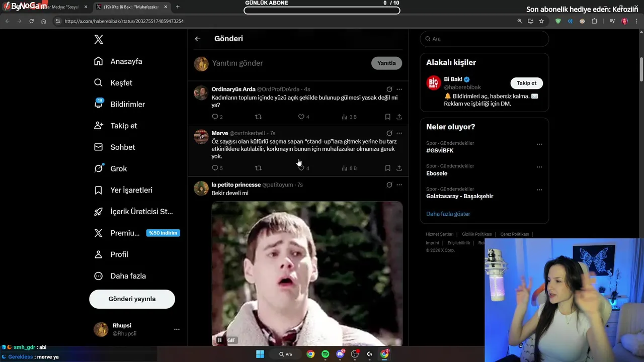Repost Ordinaryüs Arda's post
The height and width of the screenshot is (362, 644).
(258, 117)
